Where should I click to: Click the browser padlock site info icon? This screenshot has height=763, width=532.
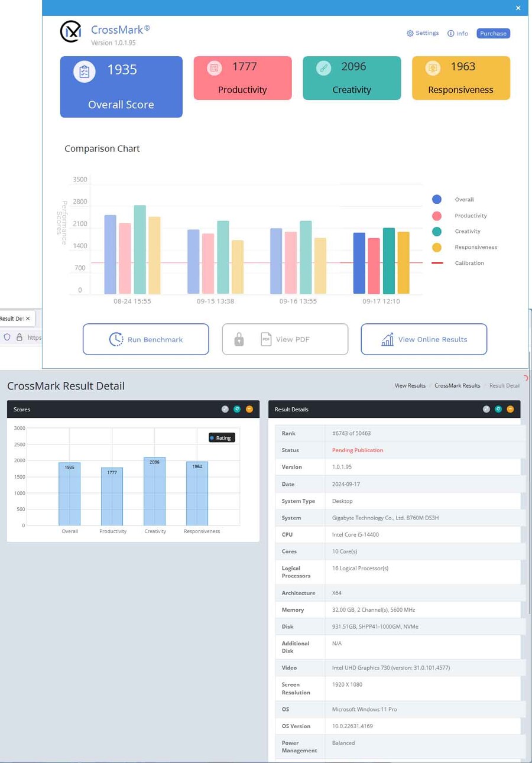[x=20, y=337]
